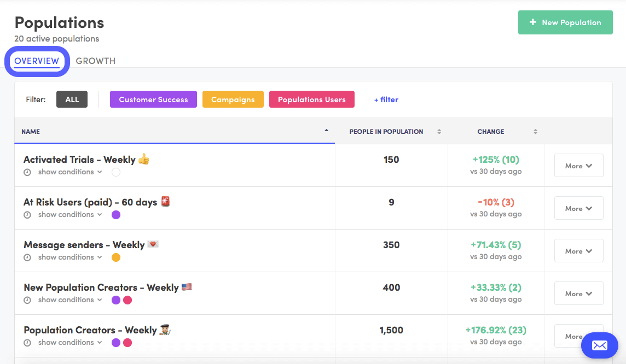Click the clock icon on Population Creators row
Viewport: 626px width, 364px height.
(x=27, y=342)
